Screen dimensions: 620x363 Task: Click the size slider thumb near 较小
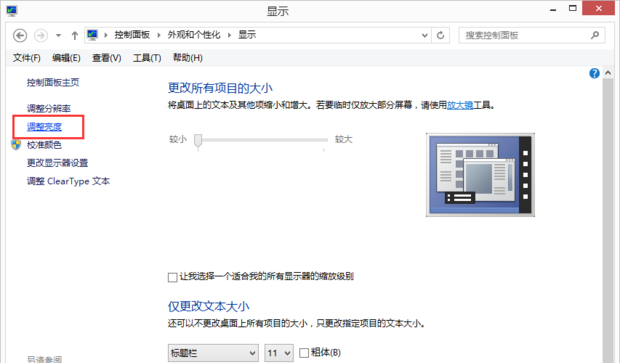click(x=198, y=141)
